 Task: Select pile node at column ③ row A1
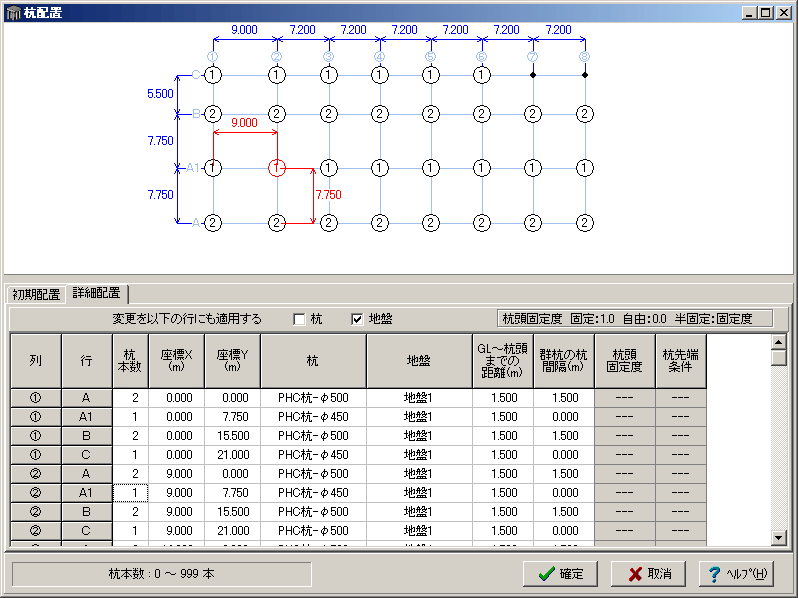tap(329, 167)
